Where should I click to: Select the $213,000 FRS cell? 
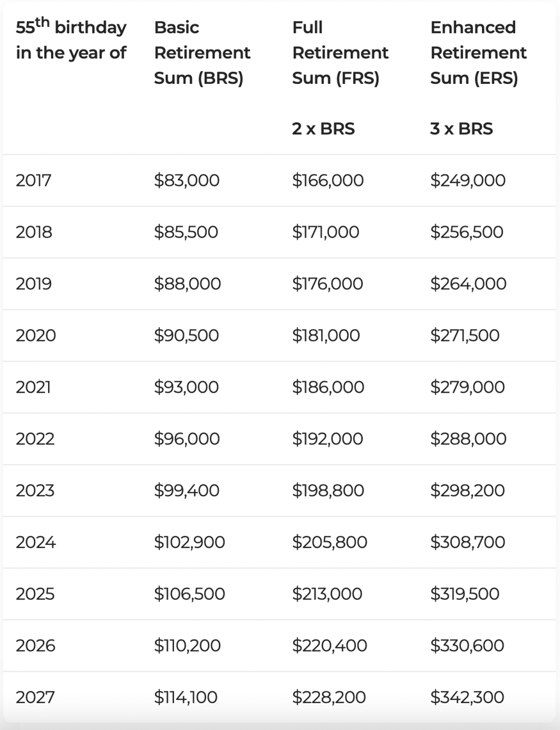click(x=327, y=594)
